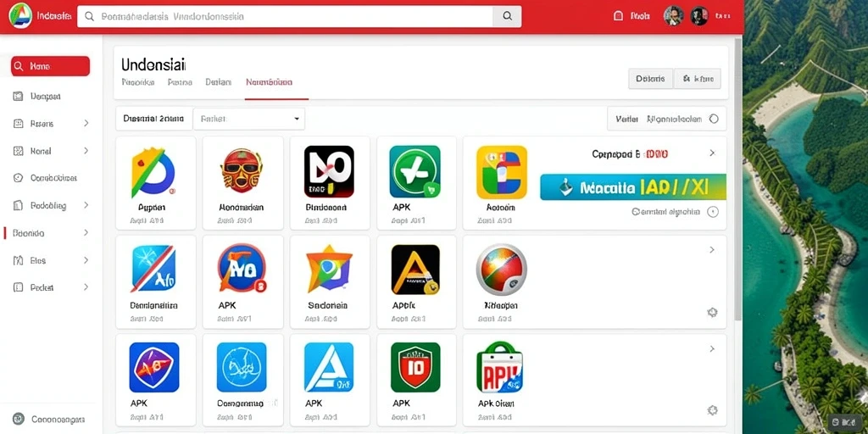The image size is (868, 434).
Task: Click the small badge at bottom-right of beach wallpaper
Action: pyautogui.click(x=844, y=422)
